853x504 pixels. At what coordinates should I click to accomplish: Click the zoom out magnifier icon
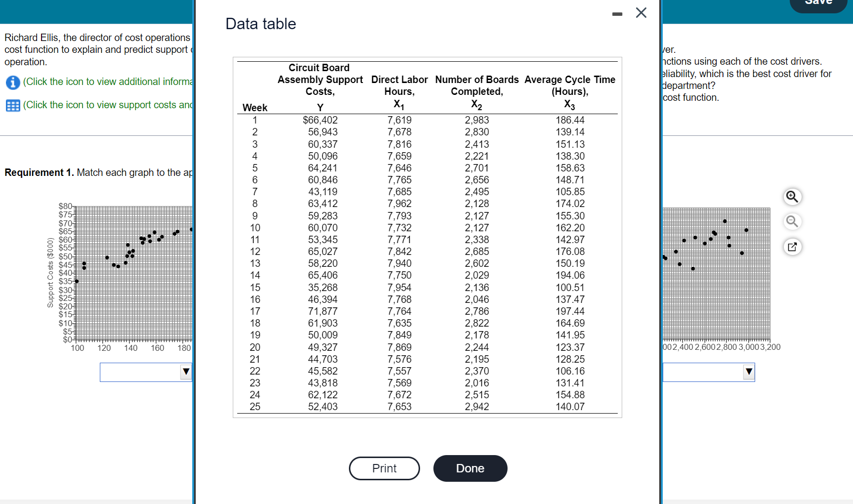point(792,221)
